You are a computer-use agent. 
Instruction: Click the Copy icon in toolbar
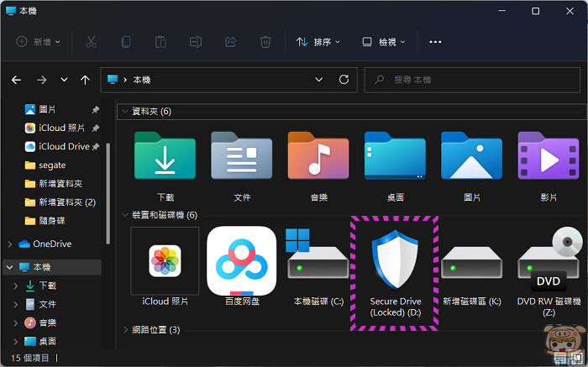coord(126,42)
